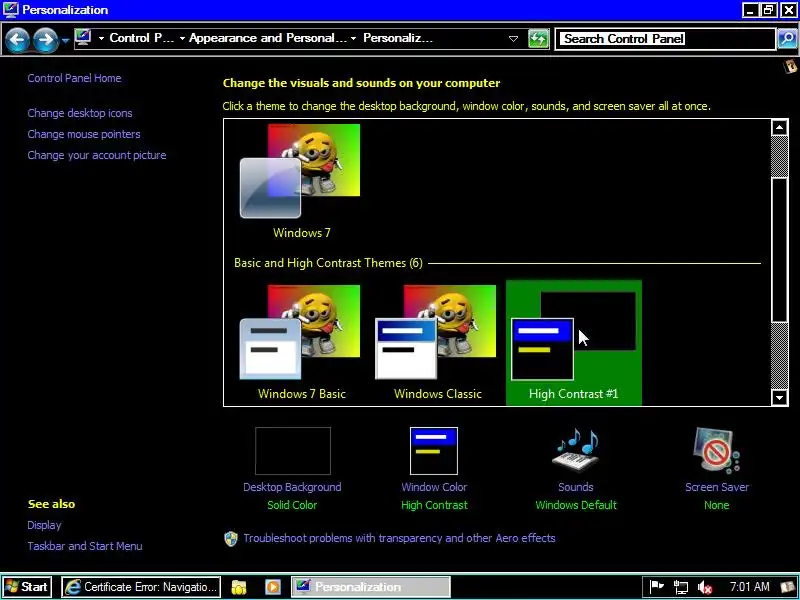Image resolution: width=800 pixels, height=600 pixels.
Task: Troubleshoot problems with transparency and Aero effects
Action: [399, 538]
